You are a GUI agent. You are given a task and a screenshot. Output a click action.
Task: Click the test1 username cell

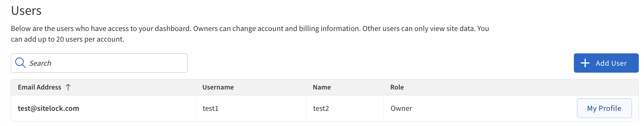tap(251, 108)
